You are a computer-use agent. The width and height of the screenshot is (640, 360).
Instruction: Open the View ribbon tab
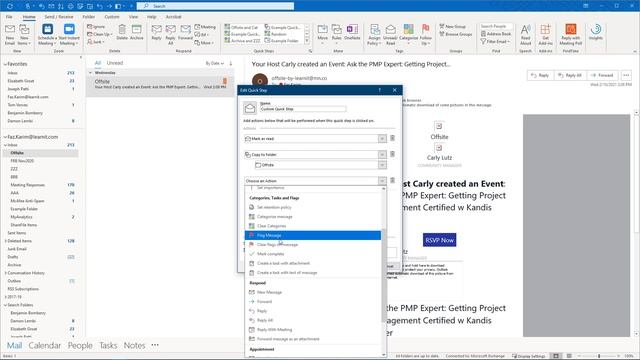pyautogui.click(x=133, y=17)
